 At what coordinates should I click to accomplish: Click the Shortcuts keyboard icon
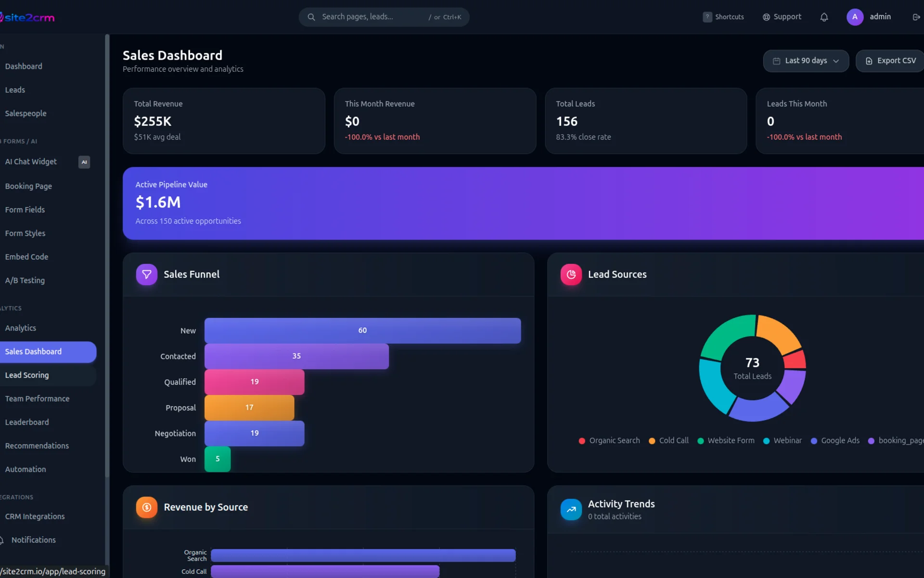pos(707,17)
